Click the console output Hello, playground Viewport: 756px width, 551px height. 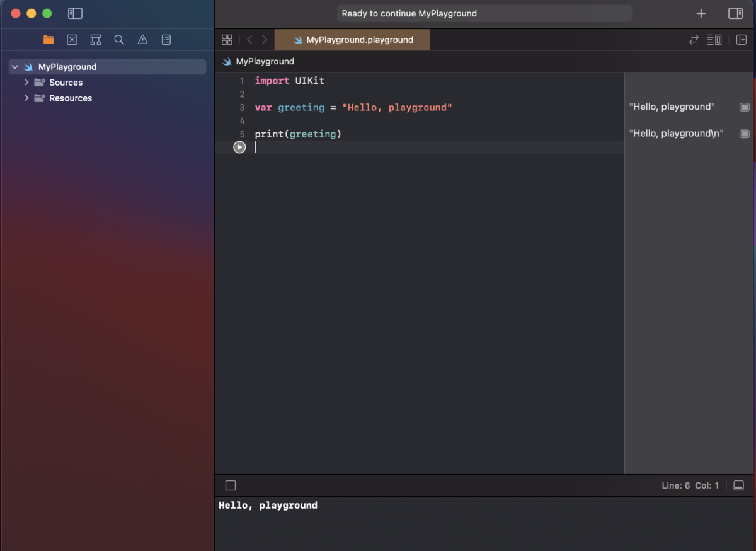point(268,506)
